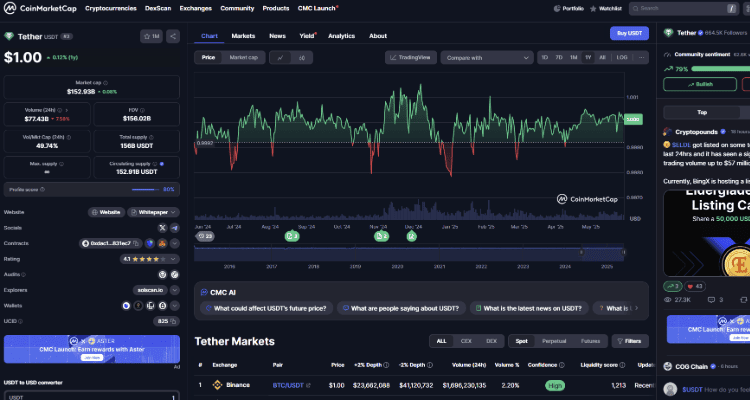Vote Bullish on community sentiment
750x400 pixels.
coord(700,84)
